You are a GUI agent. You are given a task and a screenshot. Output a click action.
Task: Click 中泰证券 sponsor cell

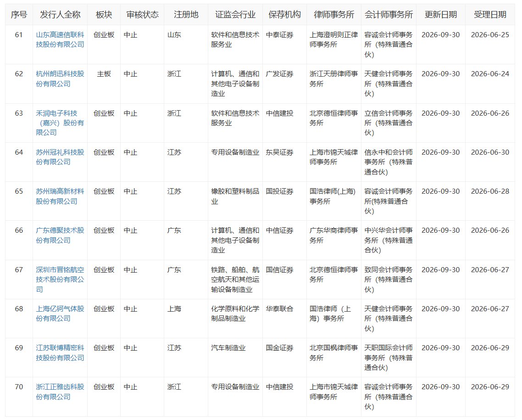(x=280, y=35)
